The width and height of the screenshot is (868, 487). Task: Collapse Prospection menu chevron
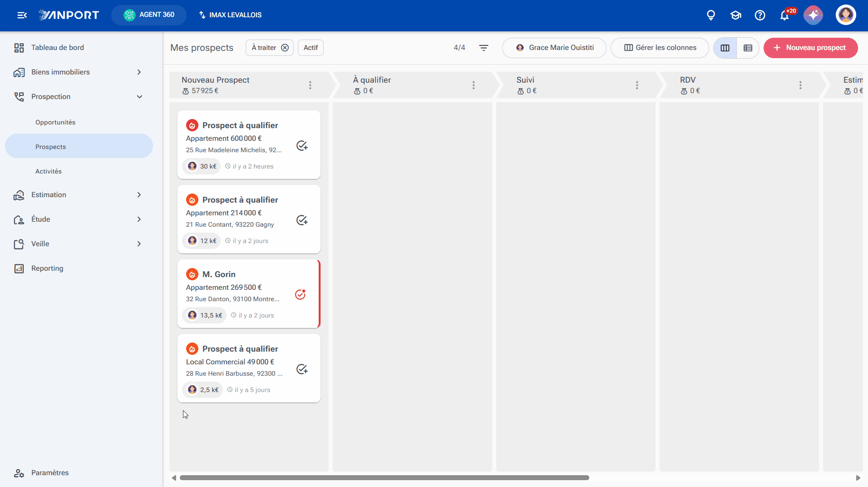point(139,97)
